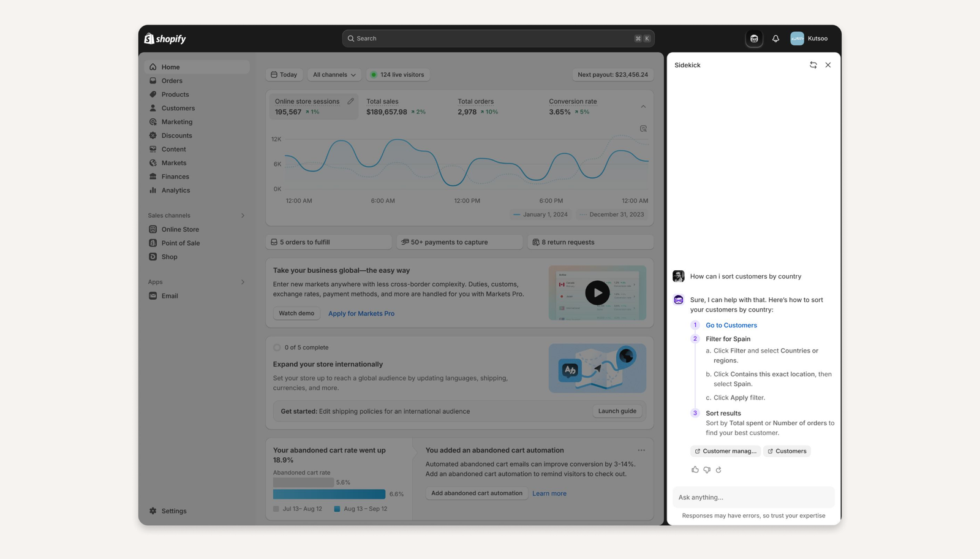Open the Kutsoo account menu
The height and width of the screenshot is (559, 980).
tap(809, 39)
